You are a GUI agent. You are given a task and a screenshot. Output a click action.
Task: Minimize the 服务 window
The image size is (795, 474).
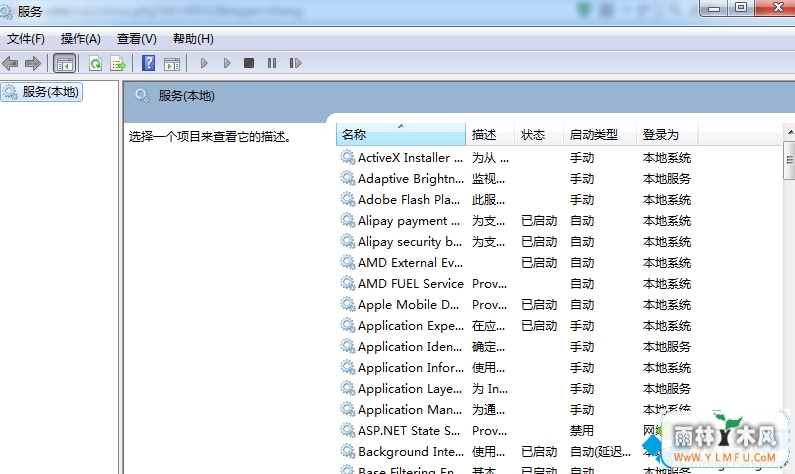click(713, 8)
